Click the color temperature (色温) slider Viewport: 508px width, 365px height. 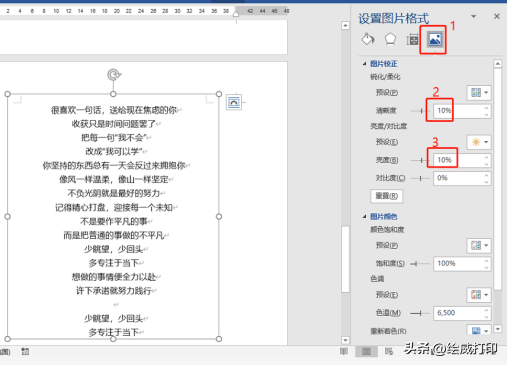[x=420, y=313]
